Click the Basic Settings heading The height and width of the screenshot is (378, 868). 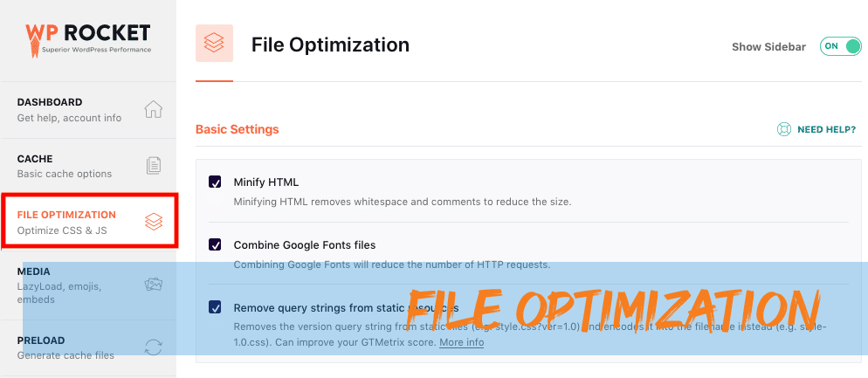coord(237,129)
